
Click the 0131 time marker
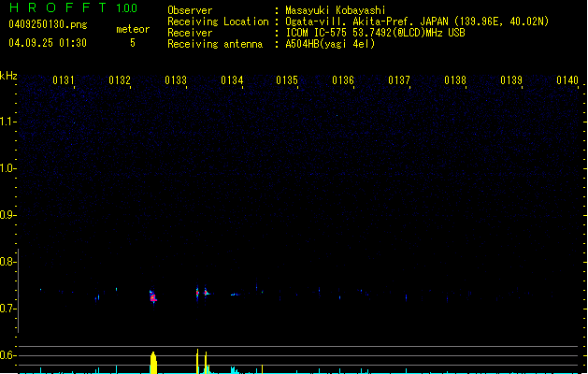tap(64, 80)
